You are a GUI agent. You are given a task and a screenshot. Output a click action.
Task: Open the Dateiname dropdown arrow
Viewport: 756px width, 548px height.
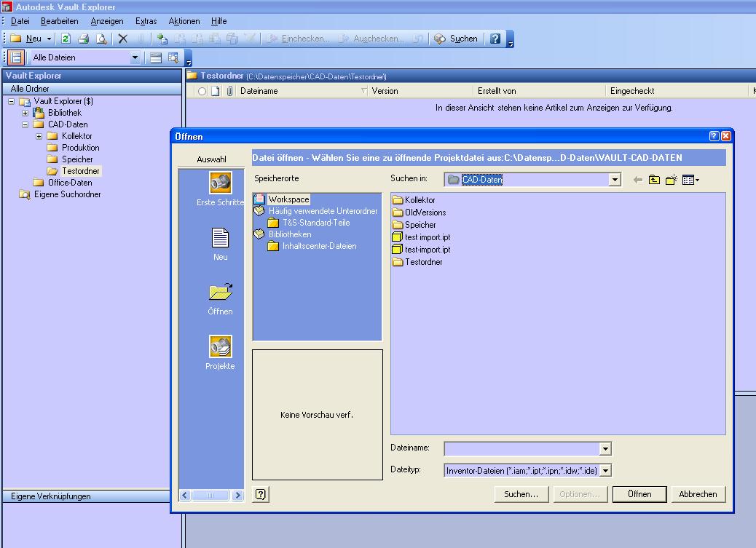pos(605,449)
